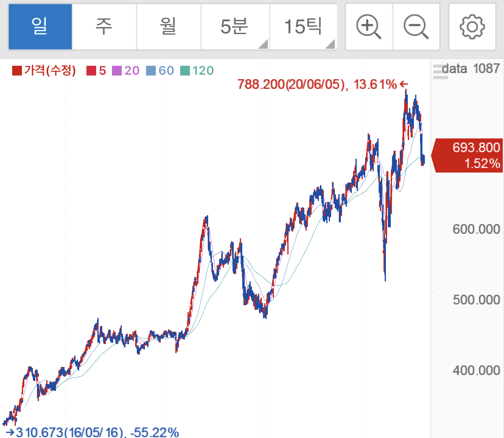The height and width of the screenshot is (438, 504).
Task: Click the 20-day moving average color swatch
Action: 116,71
